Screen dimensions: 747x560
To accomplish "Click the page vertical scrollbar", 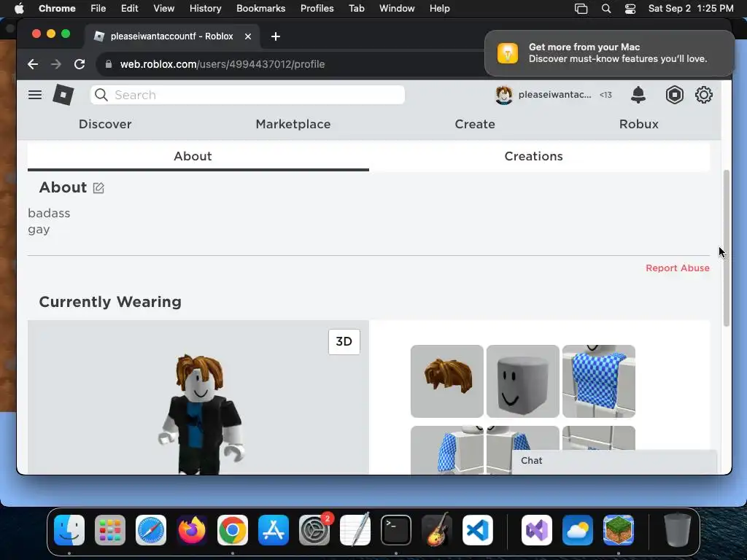I will [x=726, y=248].
